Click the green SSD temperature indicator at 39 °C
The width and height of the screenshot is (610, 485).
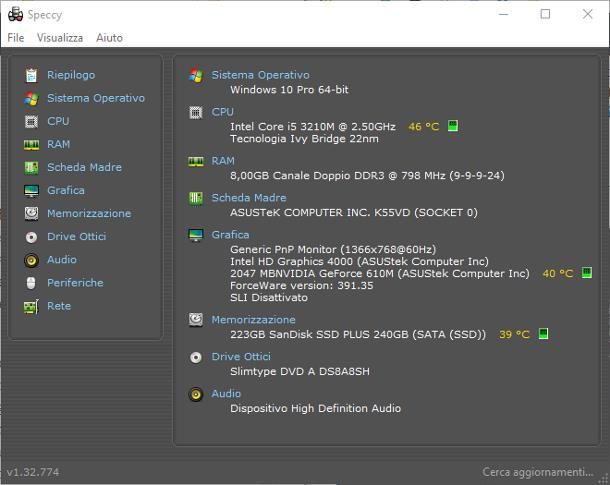click(543, 333)
